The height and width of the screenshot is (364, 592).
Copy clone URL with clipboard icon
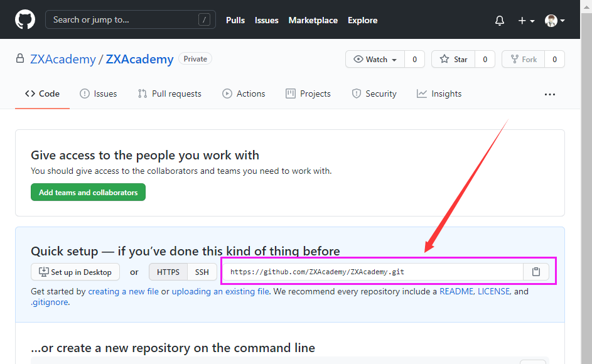click(x=536, y=272)
